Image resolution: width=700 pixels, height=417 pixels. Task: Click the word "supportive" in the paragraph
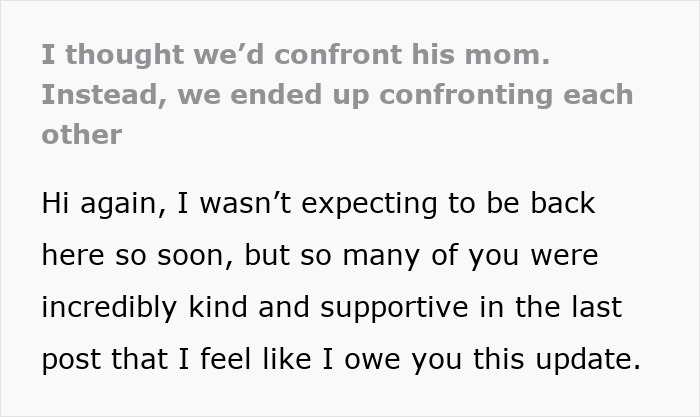click(x=394, y=308)
